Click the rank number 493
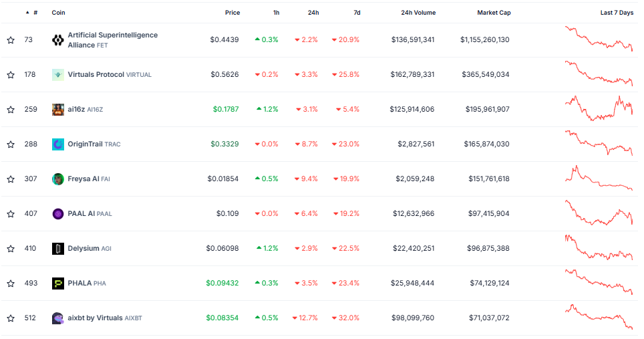Screen dimensions: 644x339 coord(31,284)
